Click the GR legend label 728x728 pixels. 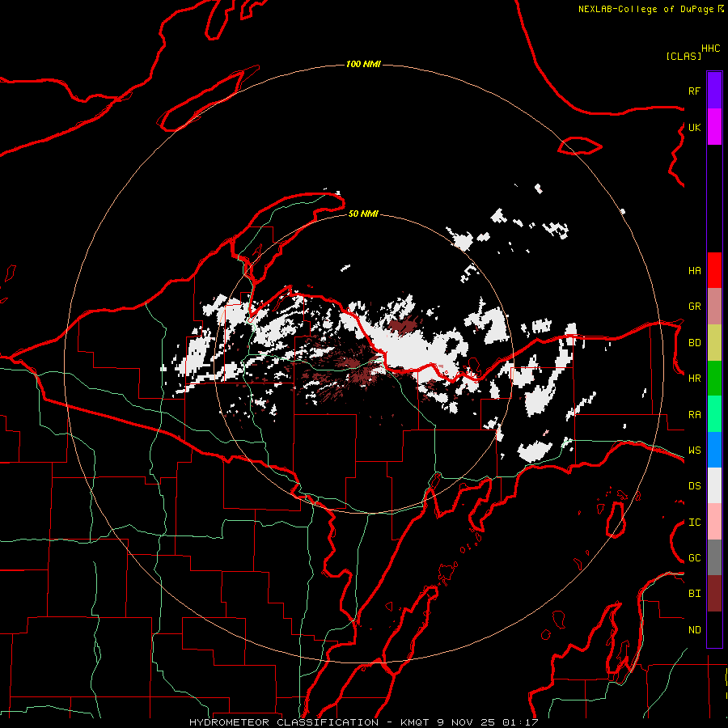tap(694, 307)
